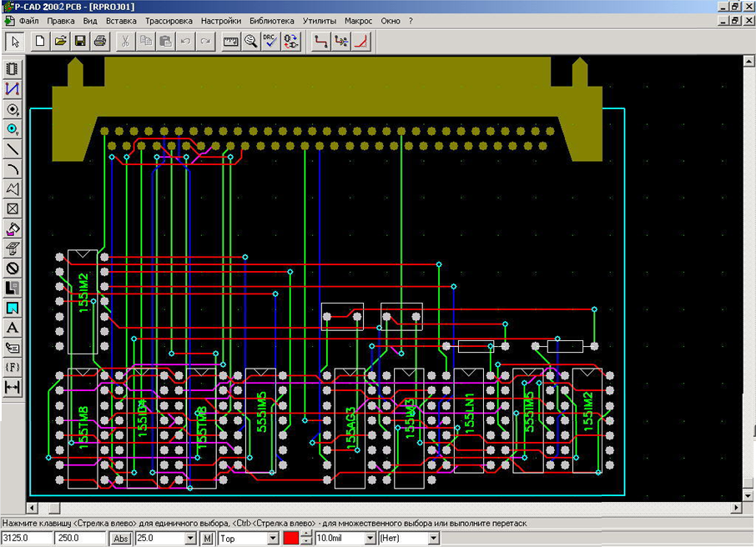Place a component with the chip icon
This screenshot has height=547, width=756.
point(13,69)
